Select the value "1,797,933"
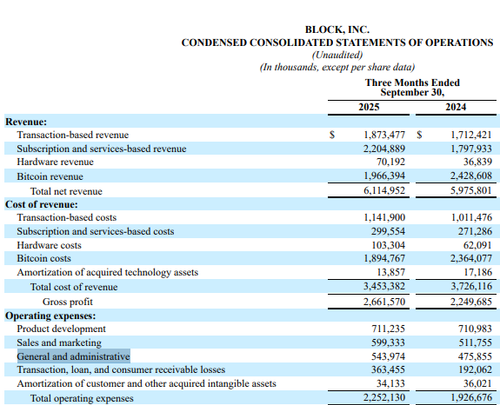This screenshot has height=405, width=500. 471,149
